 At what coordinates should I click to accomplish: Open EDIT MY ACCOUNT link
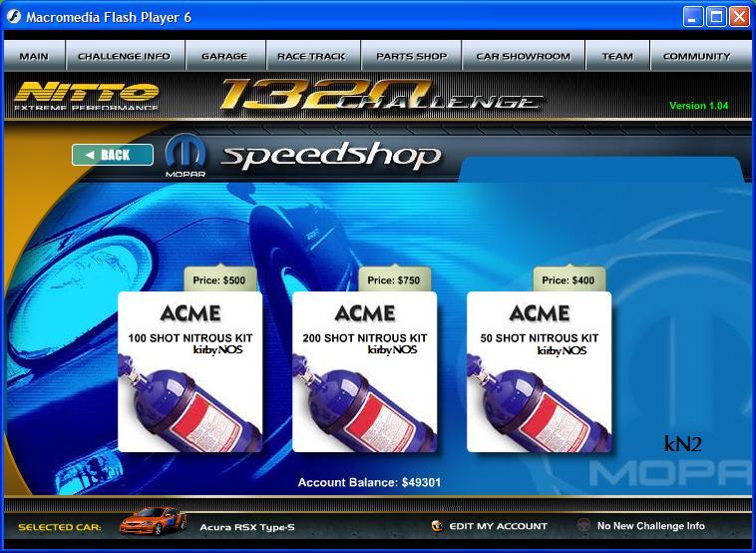498,526
